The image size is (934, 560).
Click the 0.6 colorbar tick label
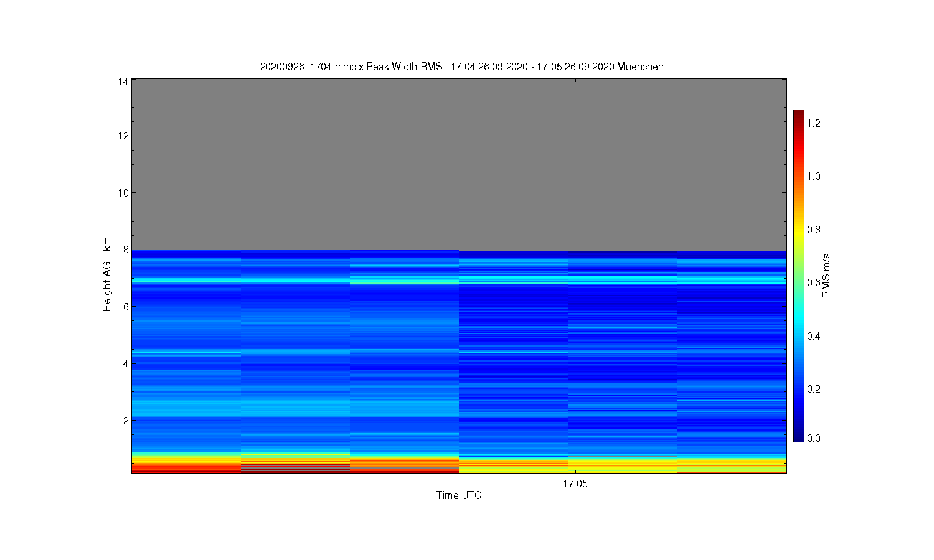(814, 282)
